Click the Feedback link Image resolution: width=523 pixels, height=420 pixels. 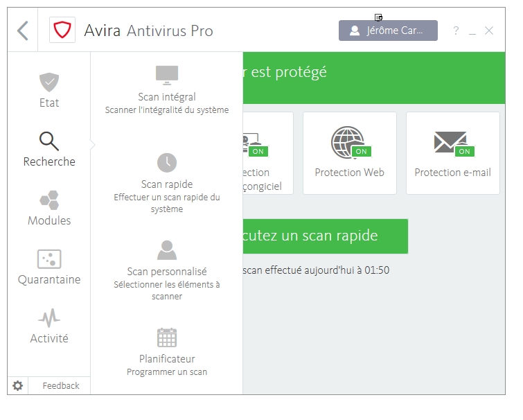(61, 386)
